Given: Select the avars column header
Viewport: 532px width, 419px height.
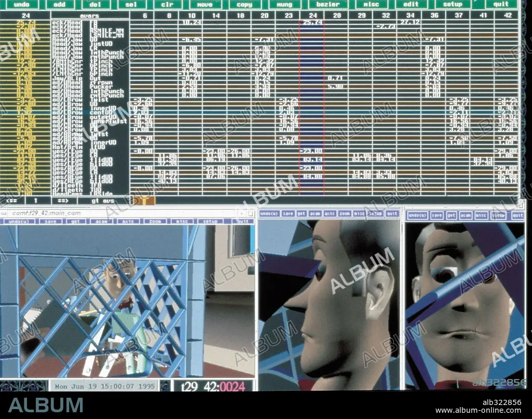Looking at the screenshot, I should tap(89, 16).
